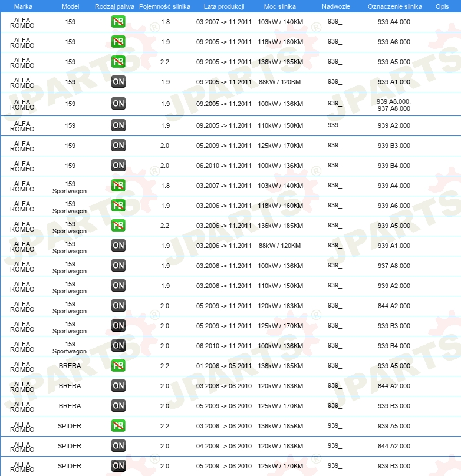This screenshot has height=476, width=461.
Task: Click the PB icon in the 159 Sportwagon 1.9 160KM row
Action: click(x=118, y=206)
